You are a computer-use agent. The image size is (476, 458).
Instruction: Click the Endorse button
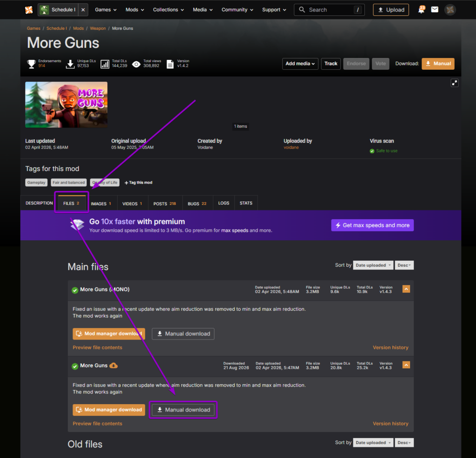(356, 64)
